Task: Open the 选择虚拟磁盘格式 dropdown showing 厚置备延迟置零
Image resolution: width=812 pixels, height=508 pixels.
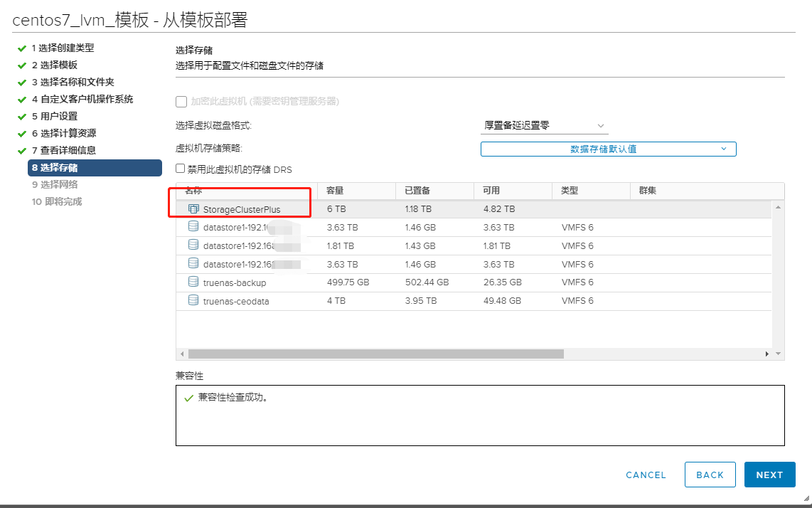Action: (544, 125)
